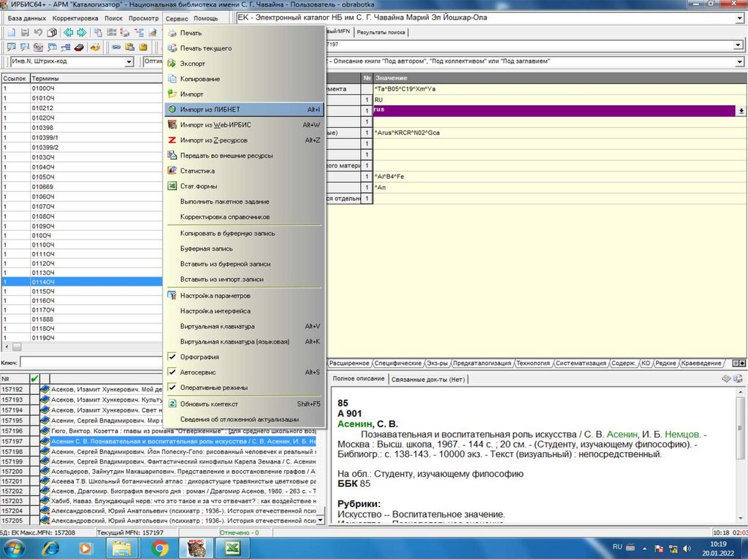
Task: Click the first search speech-bubble toolbar icon
Action: coord(12,47)
